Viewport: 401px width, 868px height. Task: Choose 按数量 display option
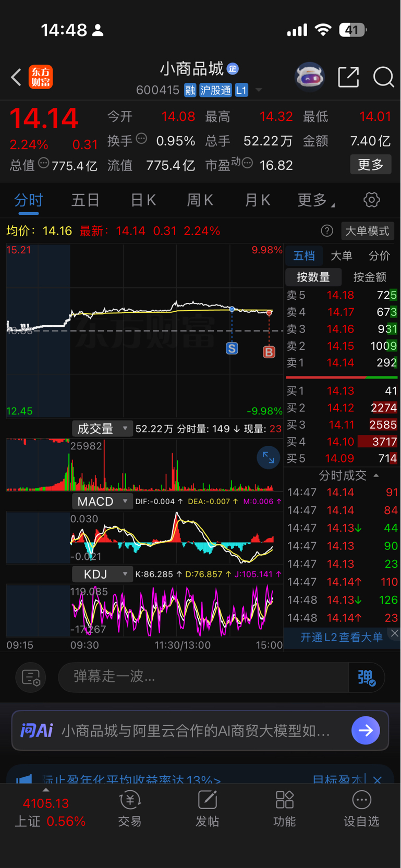point(313,277)
